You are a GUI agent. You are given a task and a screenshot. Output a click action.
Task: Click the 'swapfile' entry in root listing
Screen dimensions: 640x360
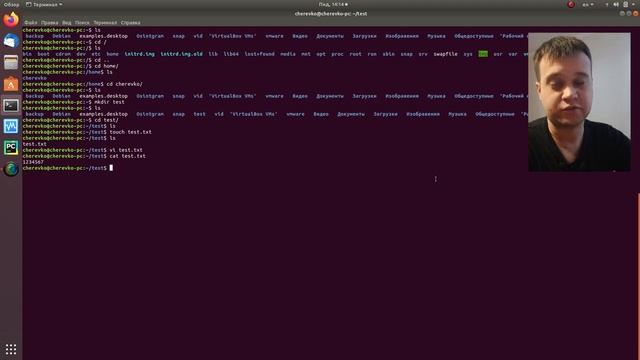(445, 54)
